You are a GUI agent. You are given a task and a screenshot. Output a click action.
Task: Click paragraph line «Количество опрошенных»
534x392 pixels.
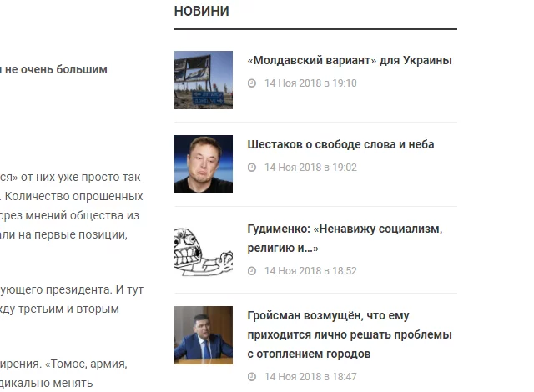click(x=74, y=196)
